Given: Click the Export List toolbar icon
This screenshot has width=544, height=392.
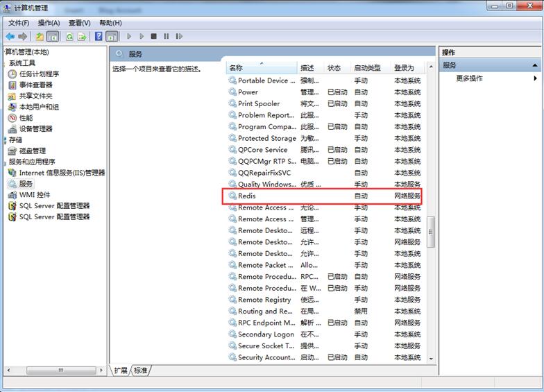Looking at the screenshot, I should click(83, 36).
